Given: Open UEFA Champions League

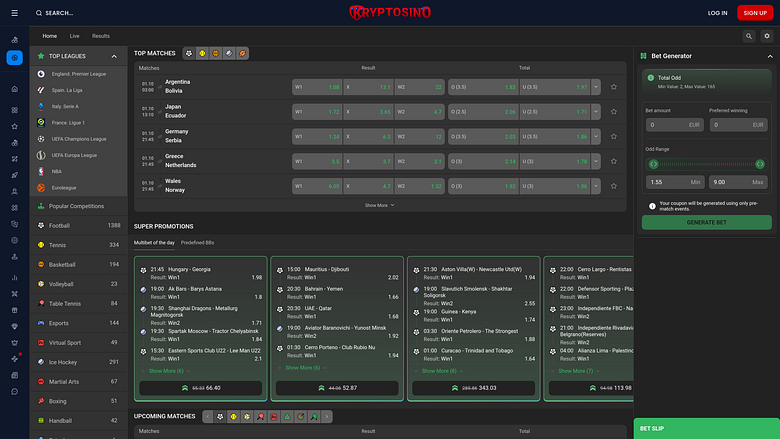Looking at the screenshot, I should 79,139.
